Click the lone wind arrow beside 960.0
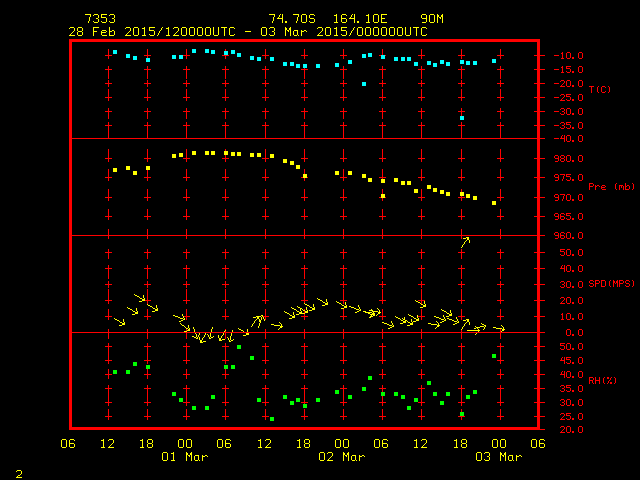The height and width of the screenshot is (480, 640). coord(465,242)
